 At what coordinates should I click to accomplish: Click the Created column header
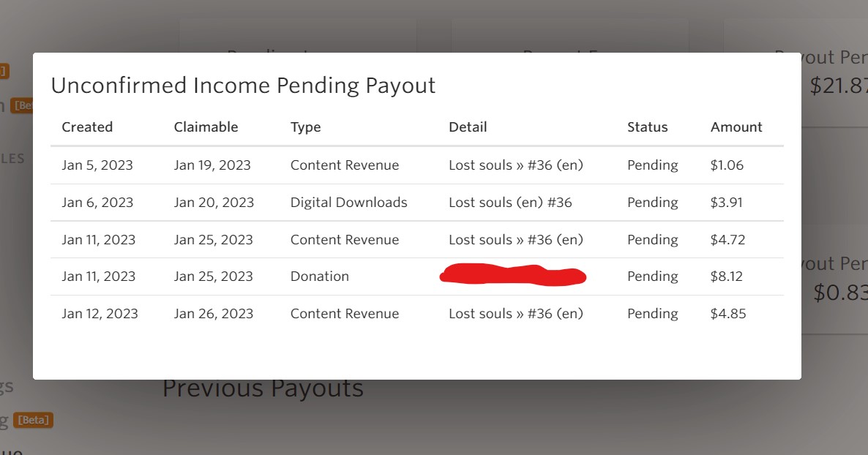[x=87, y=127]
